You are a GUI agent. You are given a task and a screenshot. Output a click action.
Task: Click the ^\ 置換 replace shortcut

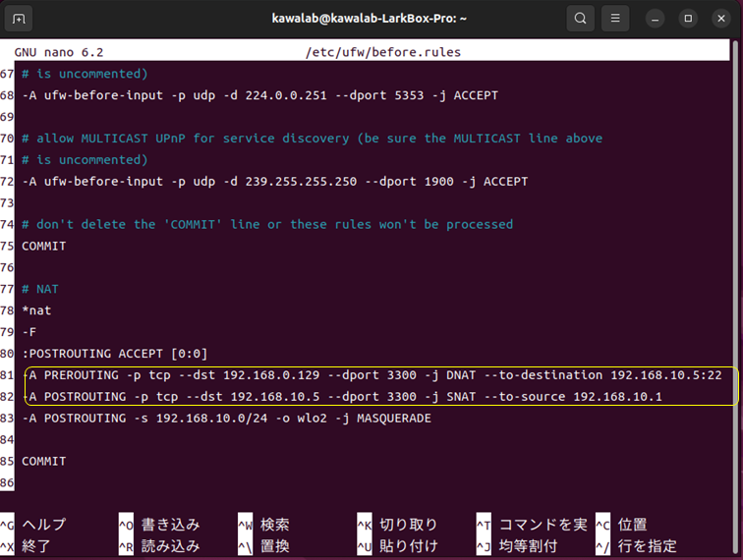click(274, 546)
